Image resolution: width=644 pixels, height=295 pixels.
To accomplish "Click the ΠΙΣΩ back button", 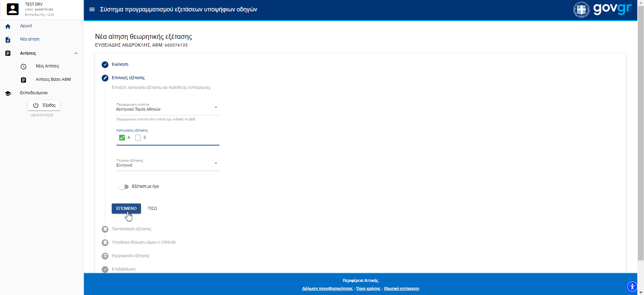I will (152, 209).
